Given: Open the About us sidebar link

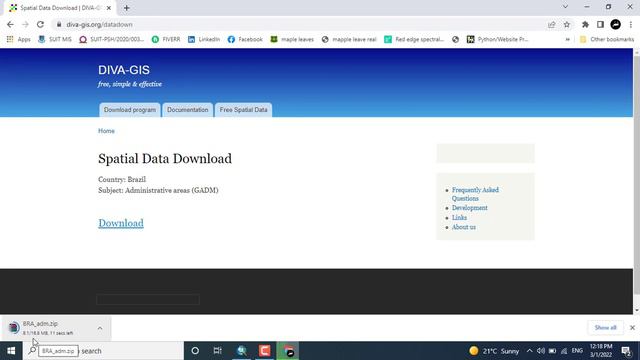Looking at the screenshot, I should (464, 227).
